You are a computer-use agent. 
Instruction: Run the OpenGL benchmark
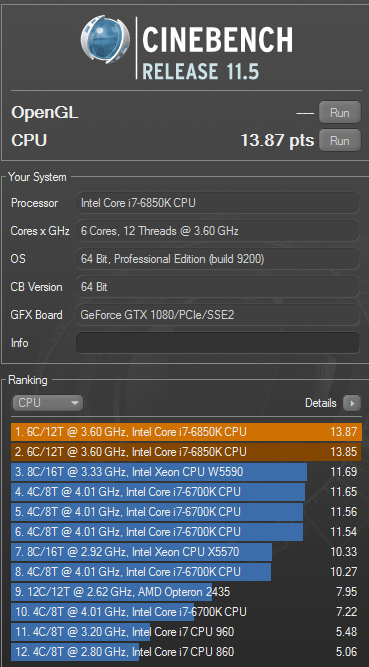[x=340, y=113]
